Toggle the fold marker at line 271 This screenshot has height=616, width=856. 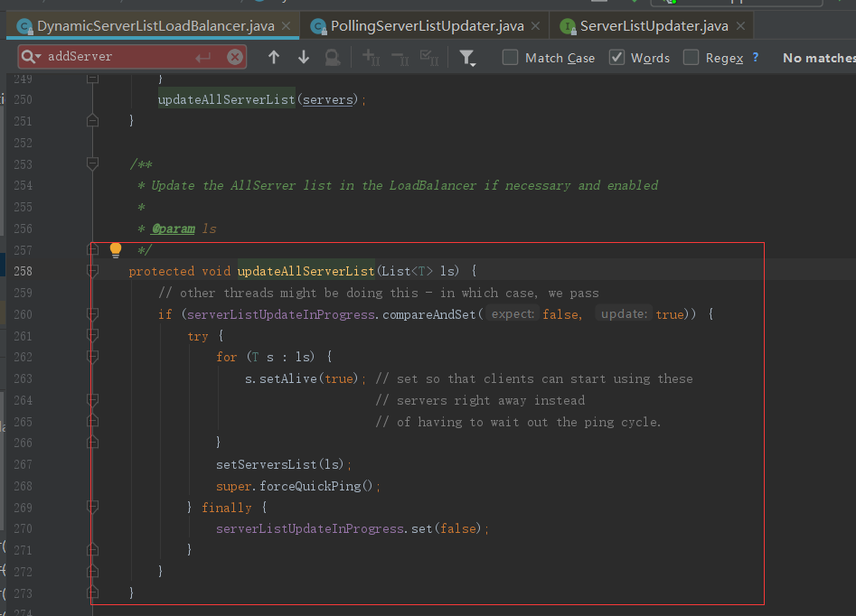93,549
